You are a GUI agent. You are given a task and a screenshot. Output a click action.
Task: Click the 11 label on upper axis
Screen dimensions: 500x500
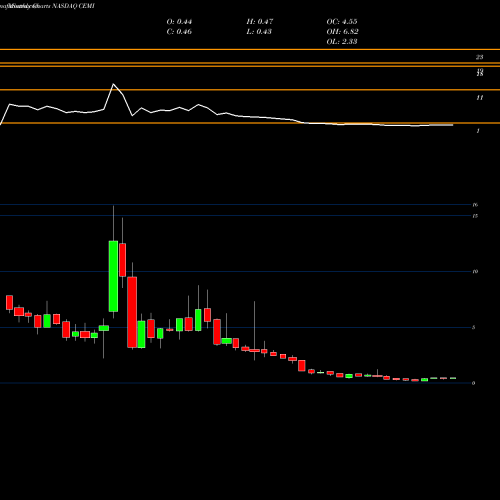(x=479, y=98)
